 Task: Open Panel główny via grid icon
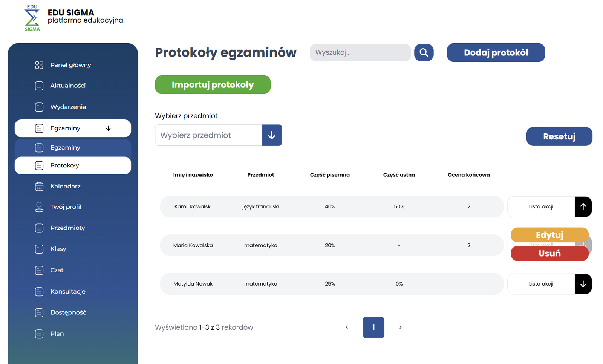click(x=39, y=65)
